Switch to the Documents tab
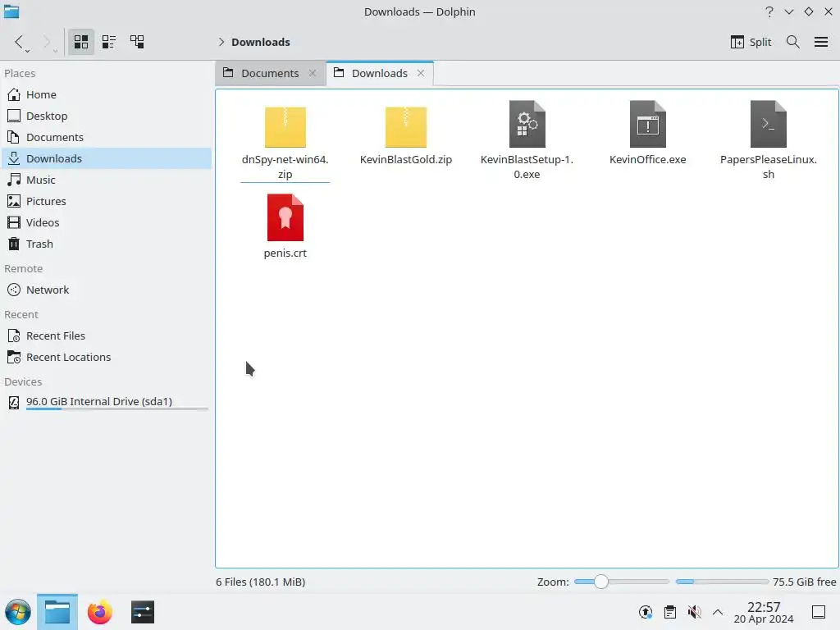The image size is (840, 630). [270, 73]
